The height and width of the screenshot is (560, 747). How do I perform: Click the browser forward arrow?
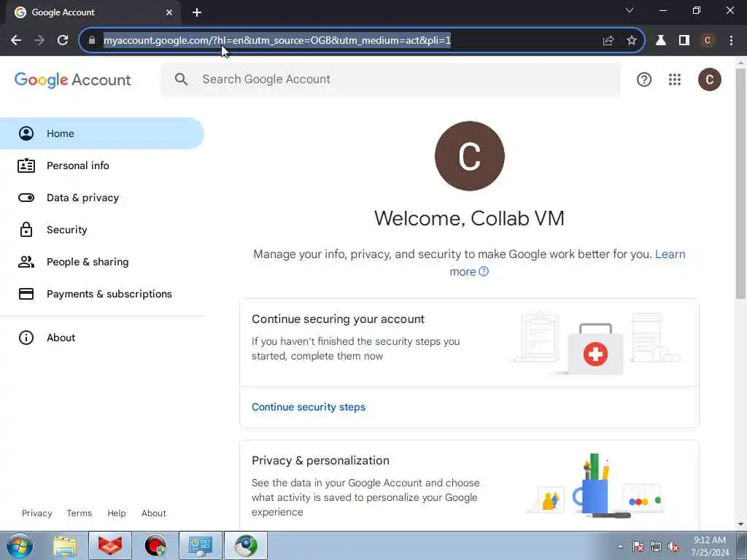click(x=39, y=41)
